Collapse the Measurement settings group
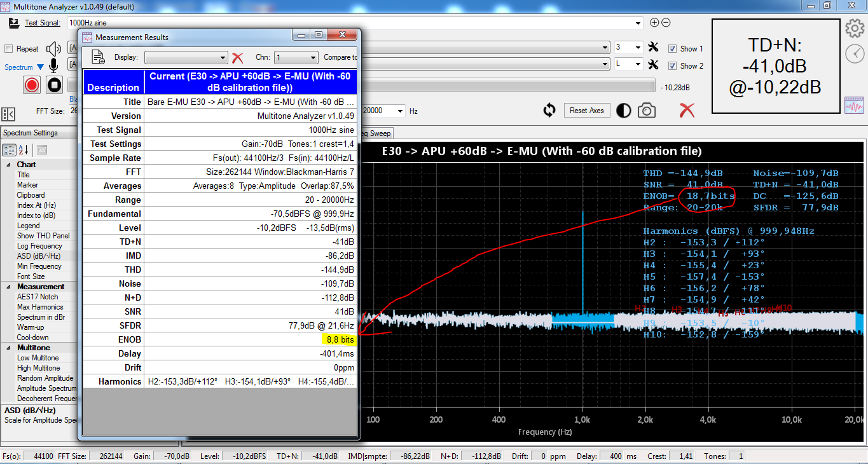868x464 pixels. click(9, 287)
